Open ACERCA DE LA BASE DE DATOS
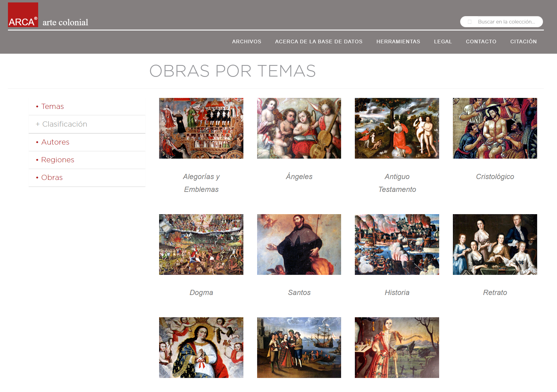557x392 pixels. [319, 41]
